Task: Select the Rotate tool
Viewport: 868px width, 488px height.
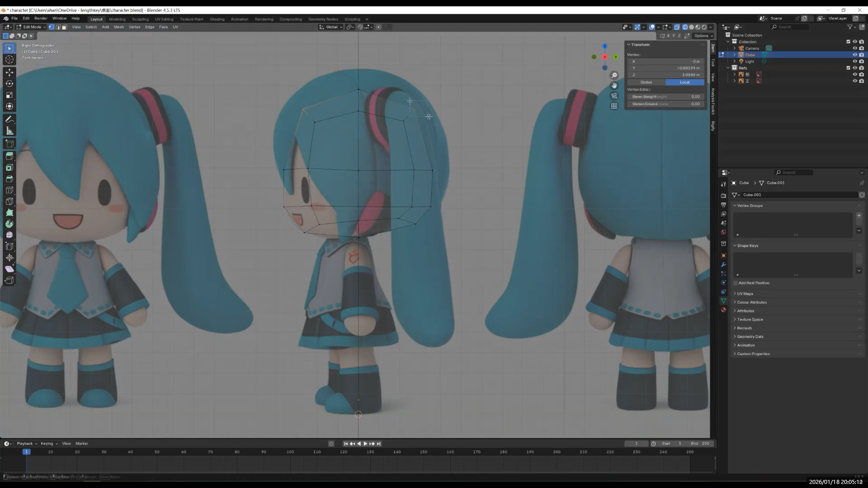Action: coord(9,84)
